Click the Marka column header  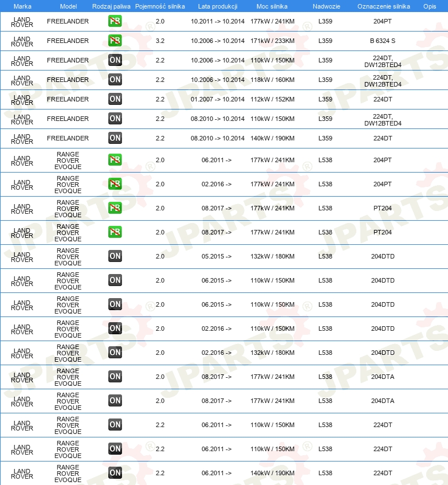[22, 6]
